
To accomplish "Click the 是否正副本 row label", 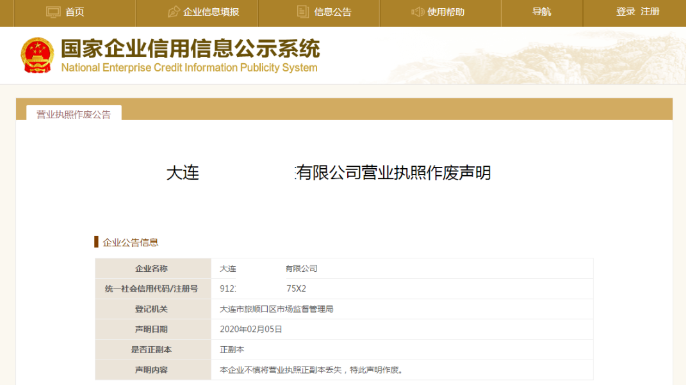I will [151, 350].
